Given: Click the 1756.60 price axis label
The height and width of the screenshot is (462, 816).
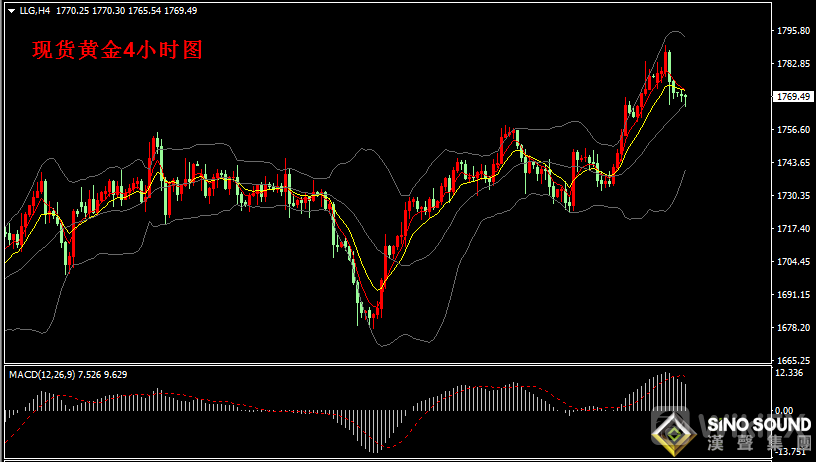Looking at the screenshot, I should tap(792, 130).
